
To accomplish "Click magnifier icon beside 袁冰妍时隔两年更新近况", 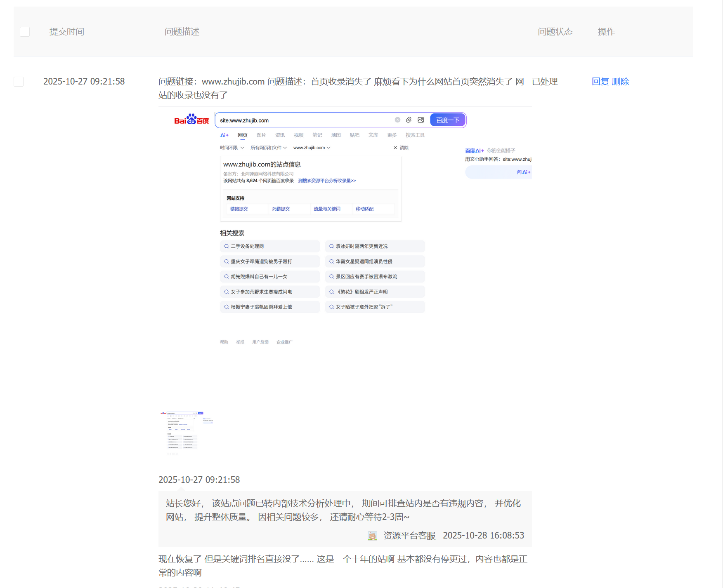I will pyautogui.click(x=331, y=246).
